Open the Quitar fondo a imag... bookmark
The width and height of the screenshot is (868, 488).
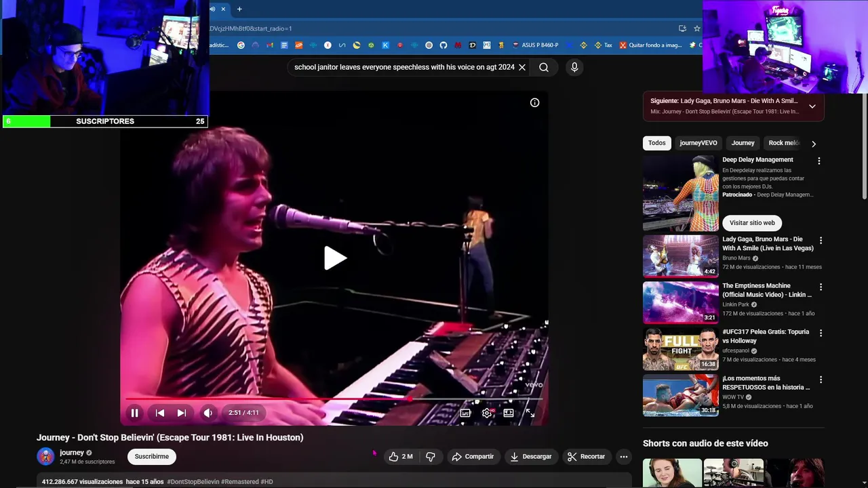(650, 45)
